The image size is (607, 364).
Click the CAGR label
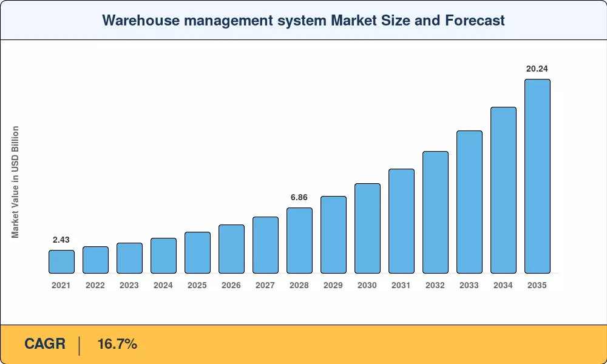coord(45,344)
